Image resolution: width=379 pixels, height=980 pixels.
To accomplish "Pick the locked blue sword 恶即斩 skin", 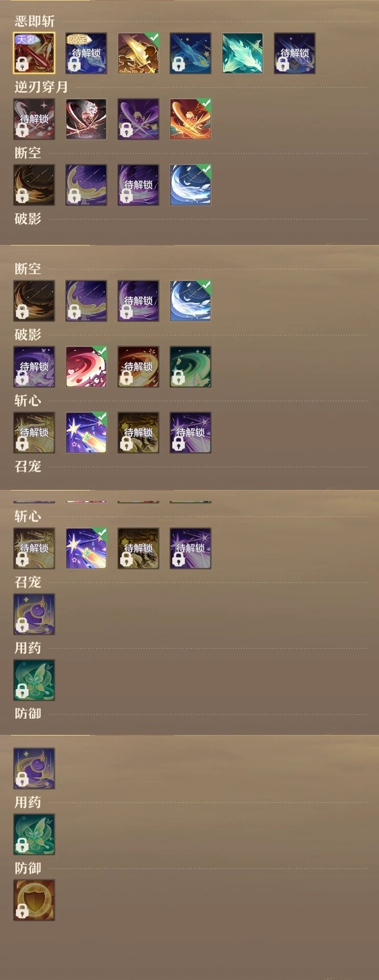I will (x=190, y=53).
